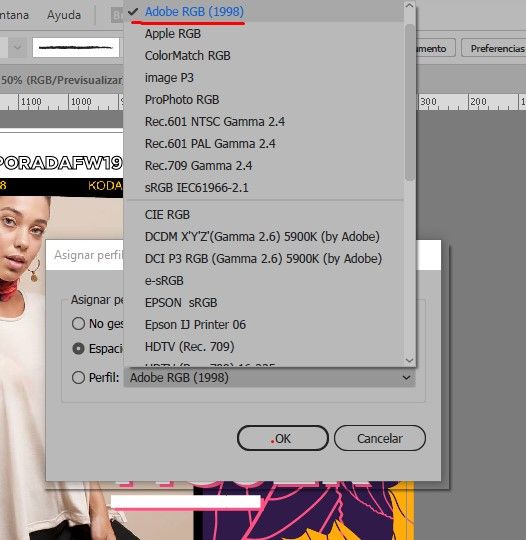Select the 'Espaci...' radio option
This screenshot has height=540, width=526.
[x=78, y=349]
